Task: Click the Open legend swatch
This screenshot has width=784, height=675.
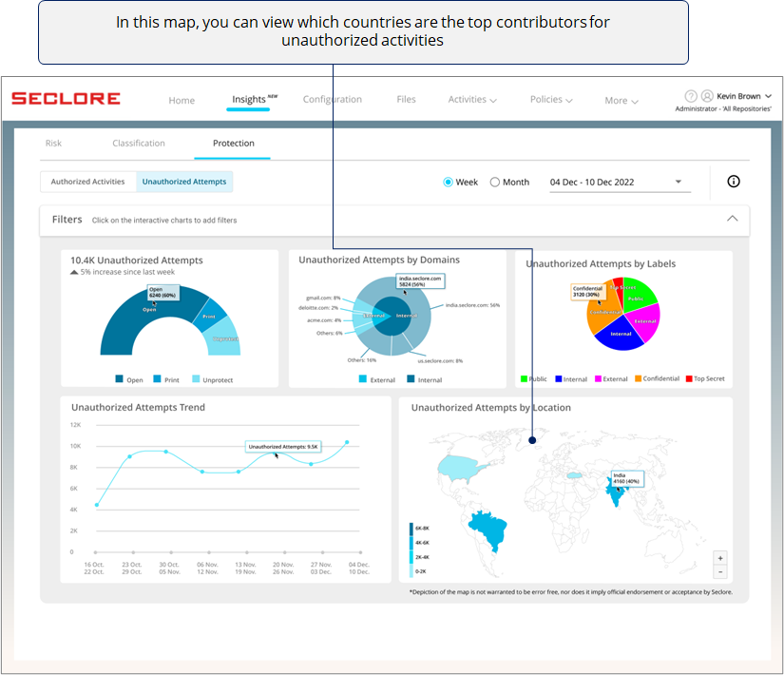Action: pyautogui.click(x=119, y=378)
